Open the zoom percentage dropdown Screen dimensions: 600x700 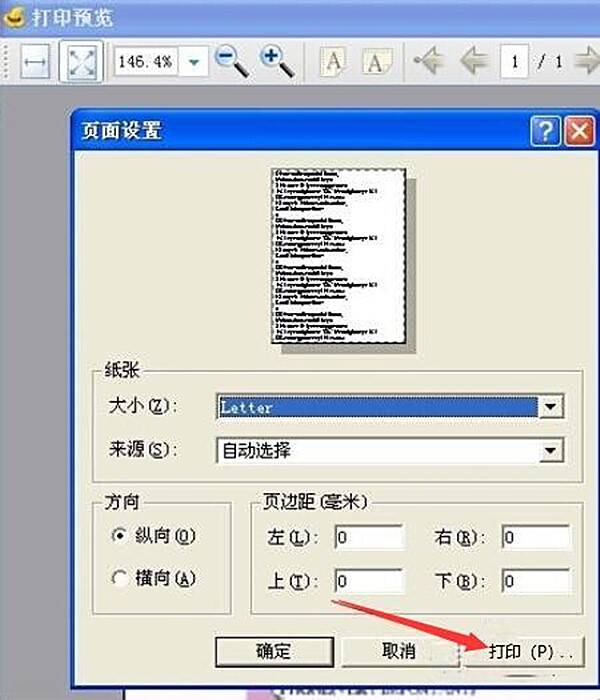coord(193,62)
